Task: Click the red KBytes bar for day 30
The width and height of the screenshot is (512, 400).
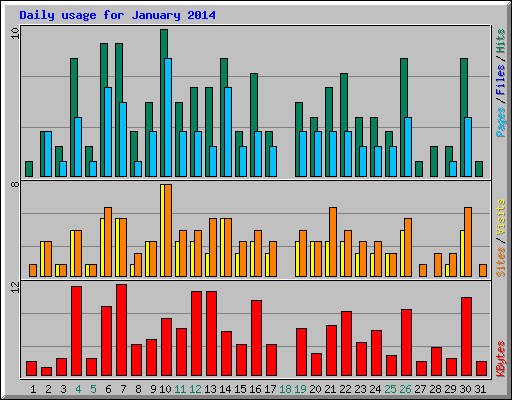Action: [466, 337]
